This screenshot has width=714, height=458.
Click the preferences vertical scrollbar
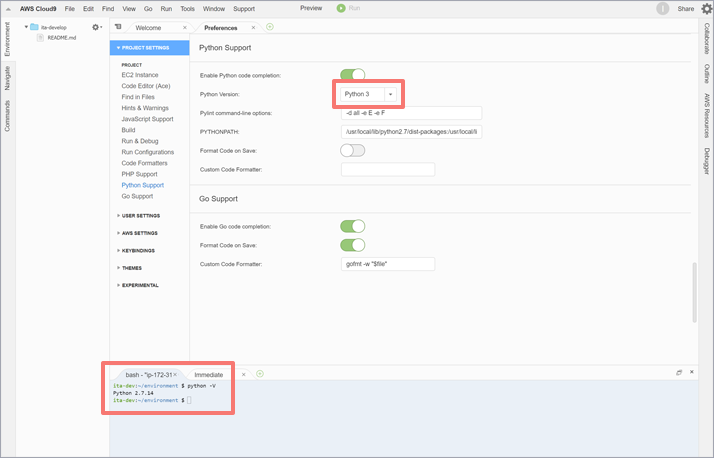694,292
